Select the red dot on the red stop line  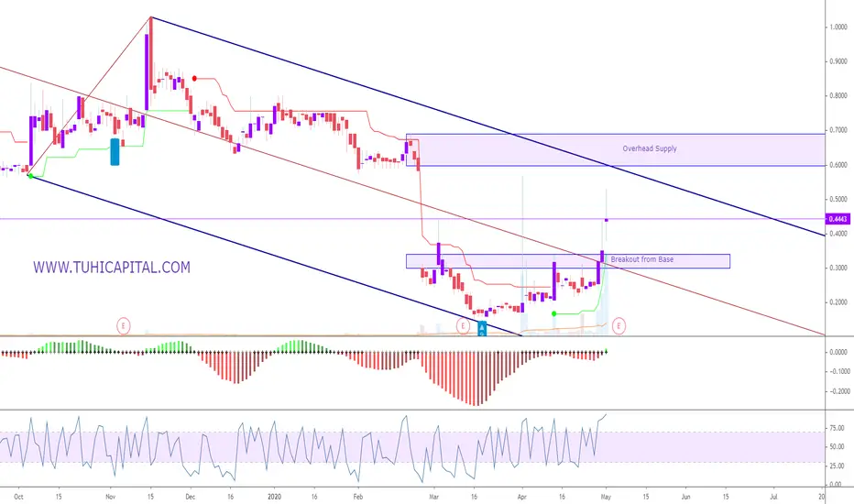tap(194, 79)
